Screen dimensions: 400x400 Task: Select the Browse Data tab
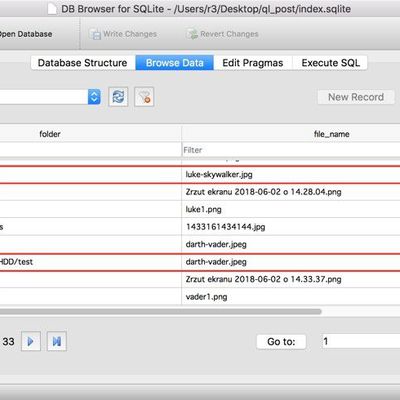point(175,63)
